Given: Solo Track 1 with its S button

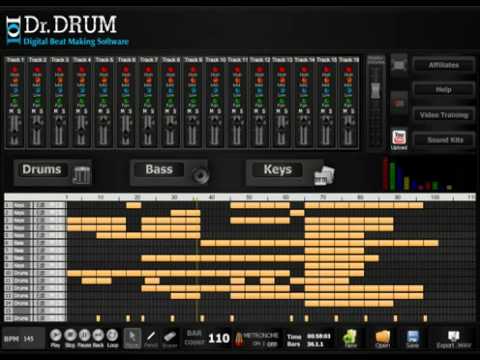Looking at the screenshot, I should click(19, 111).
